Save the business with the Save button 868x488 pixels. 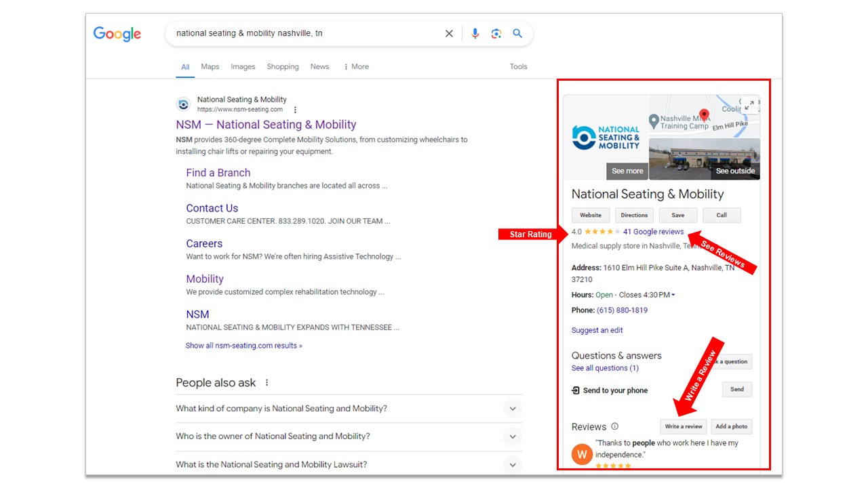tap(678, 216)
